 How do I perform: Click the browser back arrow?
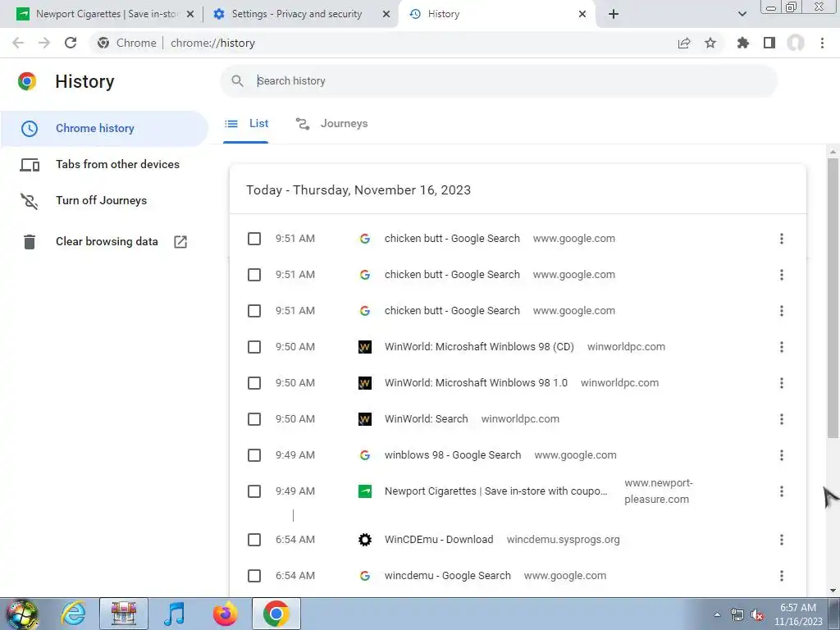pos(18,43)
